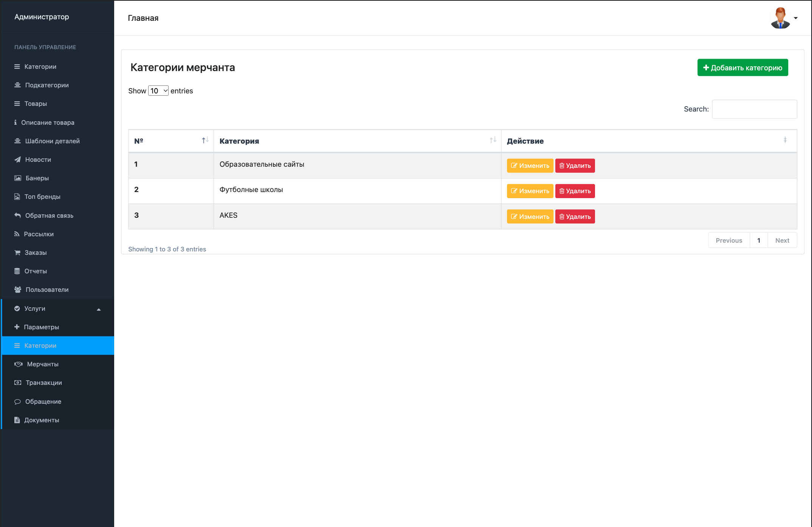Sort table by Категория column
812x527 pixels.
(357, 141)
